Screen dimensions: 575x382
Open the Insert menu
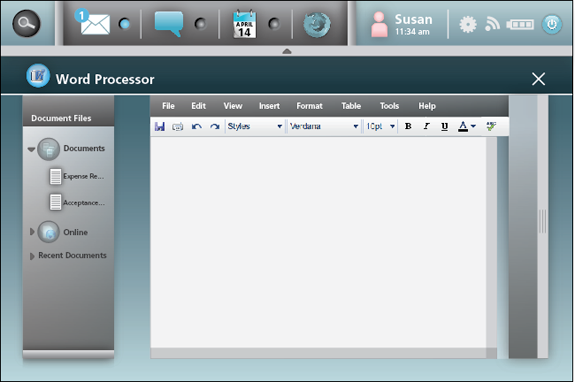click(x=269, y=106)
